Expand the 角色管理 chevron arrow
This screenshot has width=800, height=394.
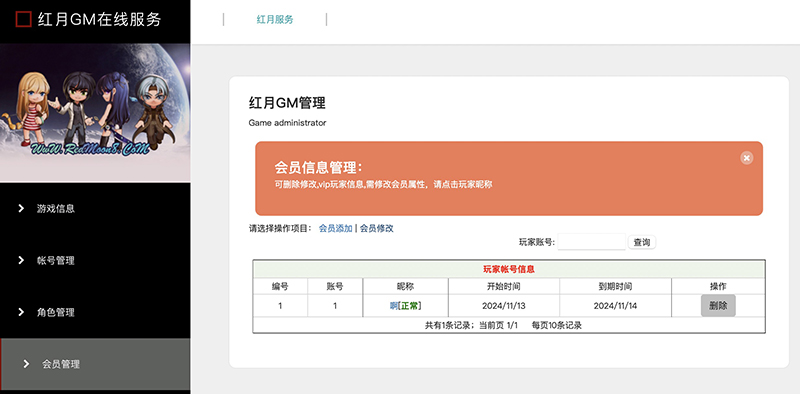point(21,312)
